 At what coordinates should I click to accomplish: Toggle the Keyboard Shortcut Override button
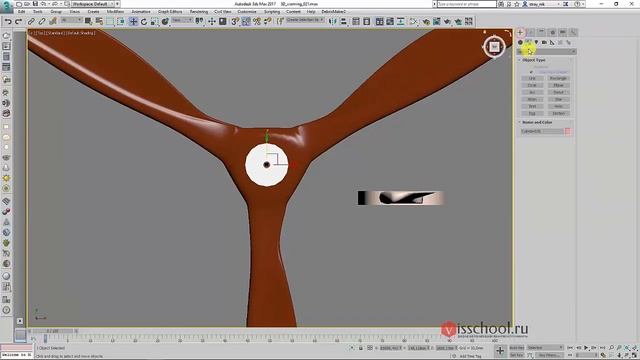tap(222, 21)
